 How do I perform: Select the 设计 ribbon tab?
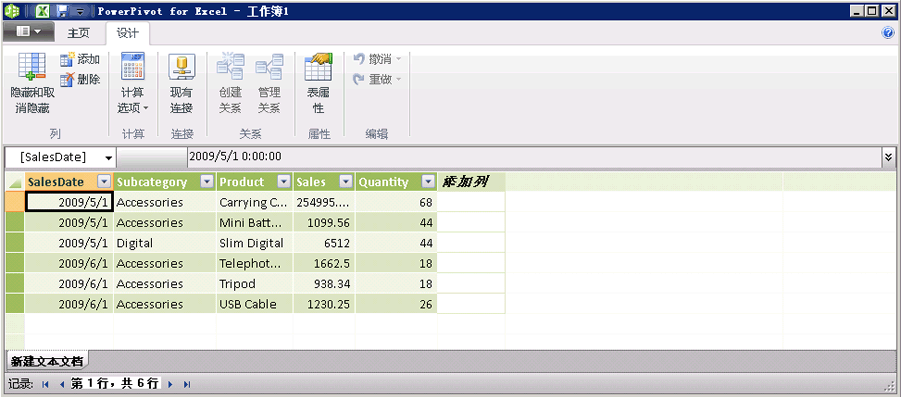pyautogui.click(x=128, y=33)
